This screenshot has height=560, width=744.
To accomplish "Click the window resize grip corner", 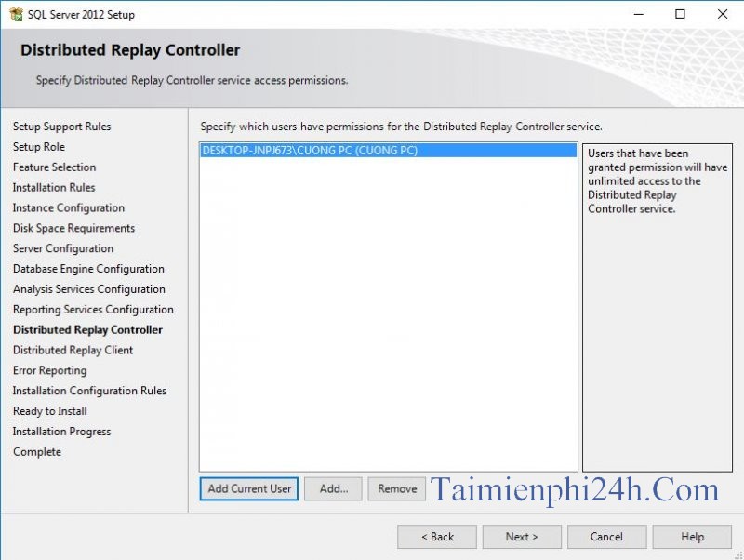I will click(x=738, y=555).
